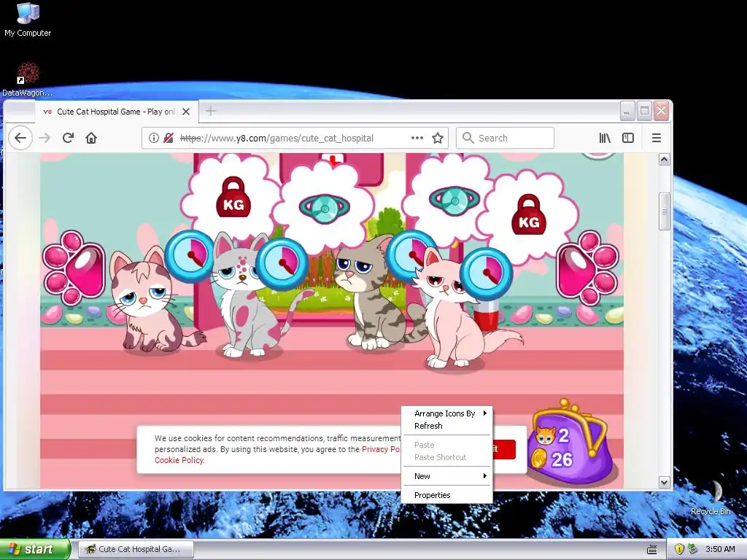Open the Firefox hamburger menu
747x560 pixels.
656,138
